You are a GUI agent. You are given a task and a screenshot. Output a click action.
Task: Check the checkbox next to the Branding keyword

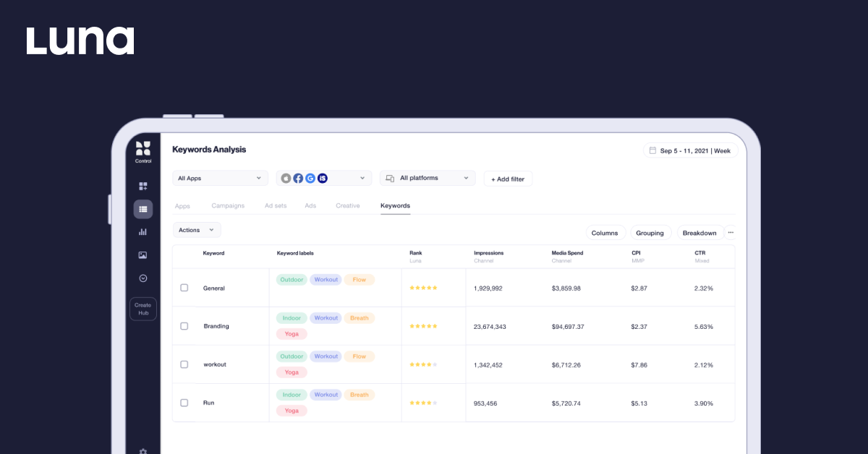(x=184, y=325)
